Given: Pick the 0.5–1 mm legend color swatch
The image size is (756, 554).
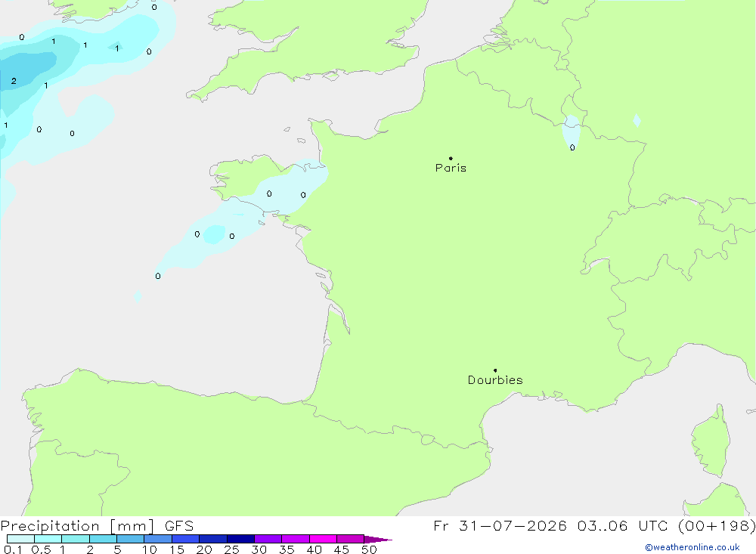Looking at the screenshot, I should coord(48,539).
